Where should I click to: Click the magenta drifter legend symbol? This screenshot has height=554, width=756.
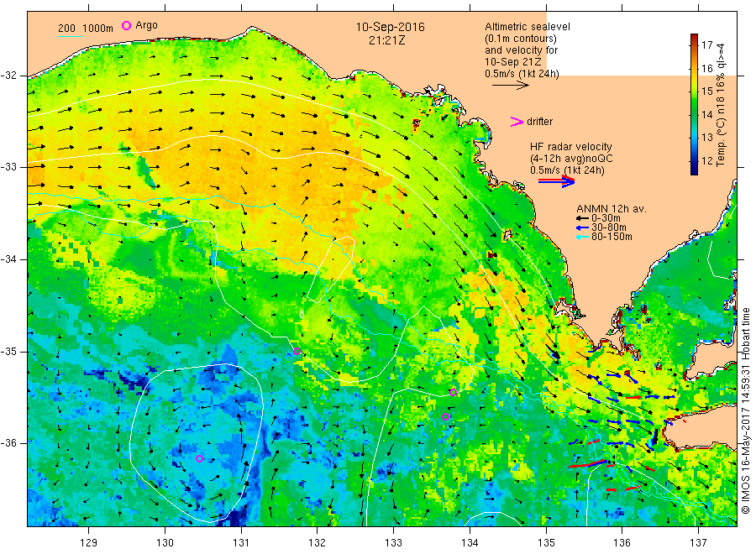(517, 122)
